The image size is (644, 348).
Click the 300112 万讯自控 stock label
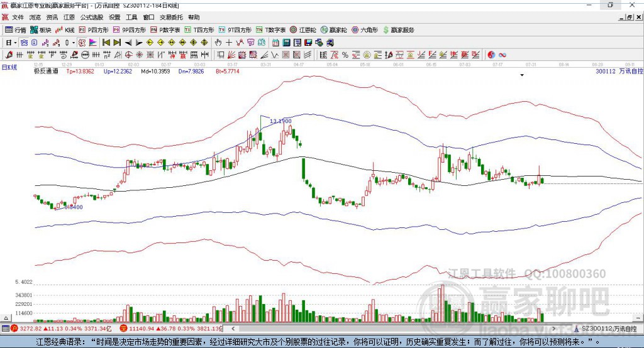(x=619, y=71)
